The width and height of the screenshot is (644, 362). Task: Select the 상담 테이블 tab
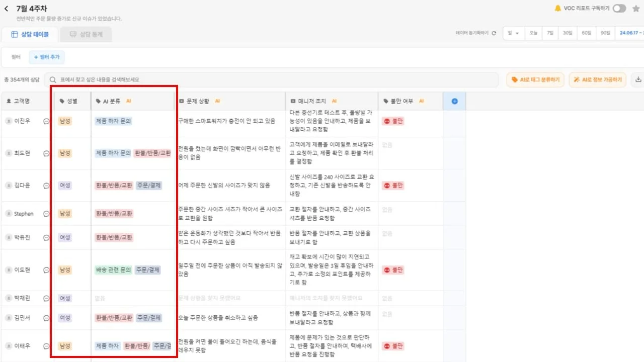coord(30,34)
